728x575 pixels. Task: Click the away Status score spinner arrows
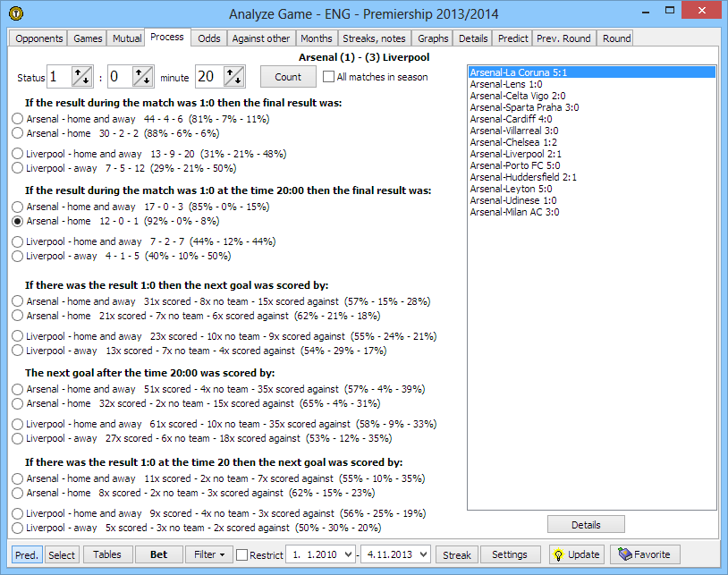pyautogui.click(x=142, y=77)
